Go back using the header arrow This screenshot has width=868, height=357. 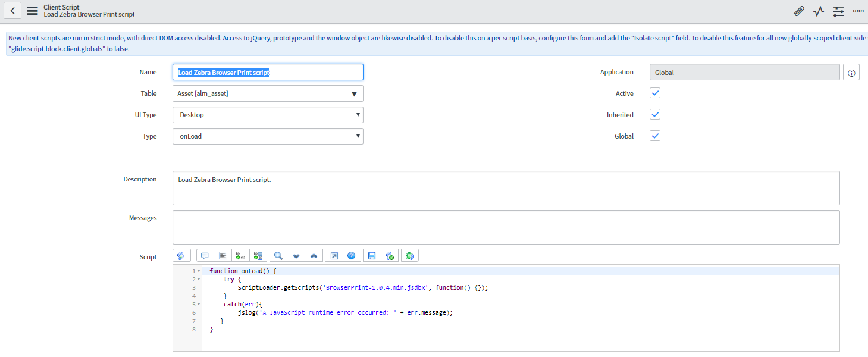tap(12, 10)
